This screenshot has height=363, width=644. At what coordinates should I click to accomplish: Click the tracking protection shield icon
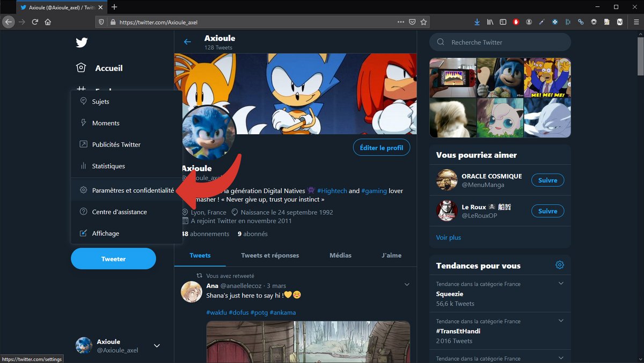[x=101, y=22]
